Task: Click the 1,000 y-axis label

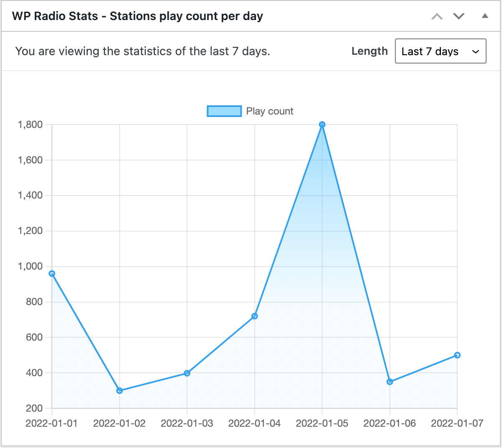Action: [30, 266]
